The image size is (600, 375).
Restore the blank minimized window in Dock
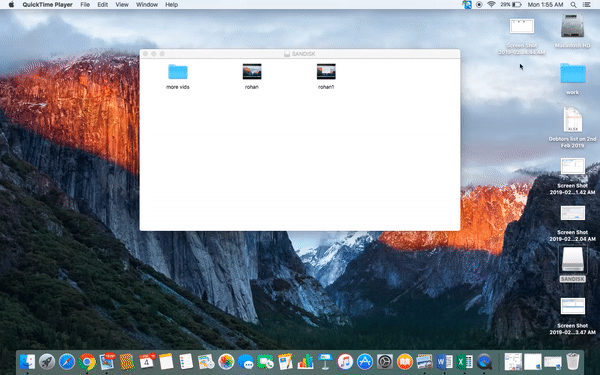[533, 362]
